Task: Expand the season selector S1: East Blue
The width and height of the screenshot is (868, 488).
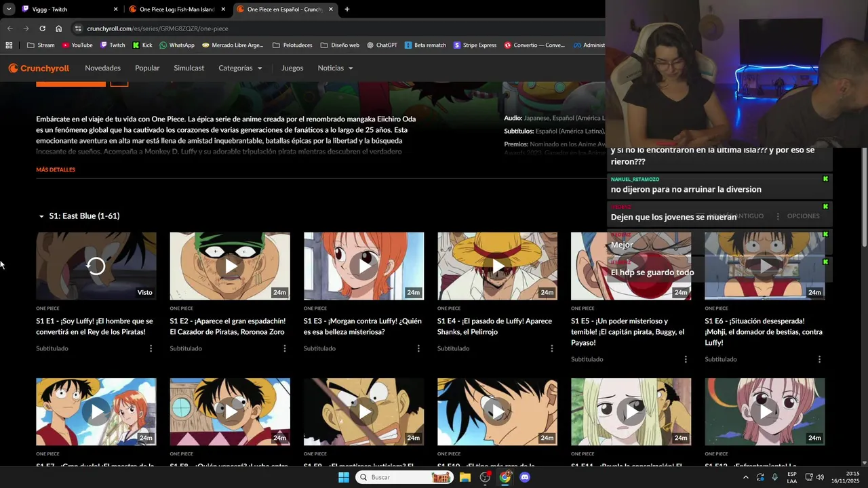Action: [x=79, y=216]
